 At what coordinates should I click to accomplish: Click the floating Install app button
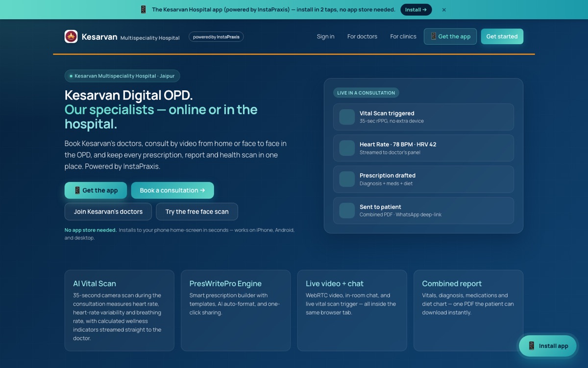548,346
